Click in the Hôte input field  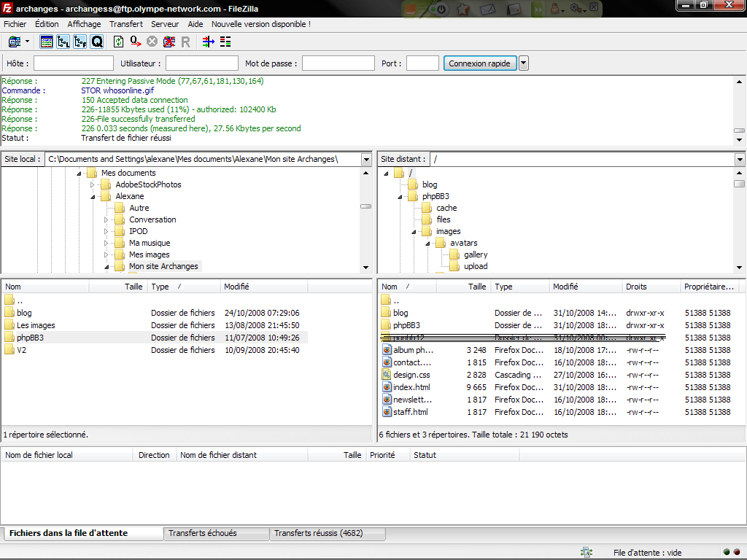tap(74, 63)
